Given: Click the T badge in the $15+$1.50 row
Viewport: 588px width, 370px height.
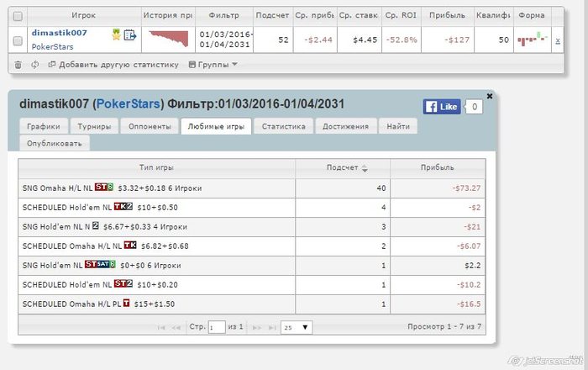Looking at the screenshot, I should pos(126,303).
